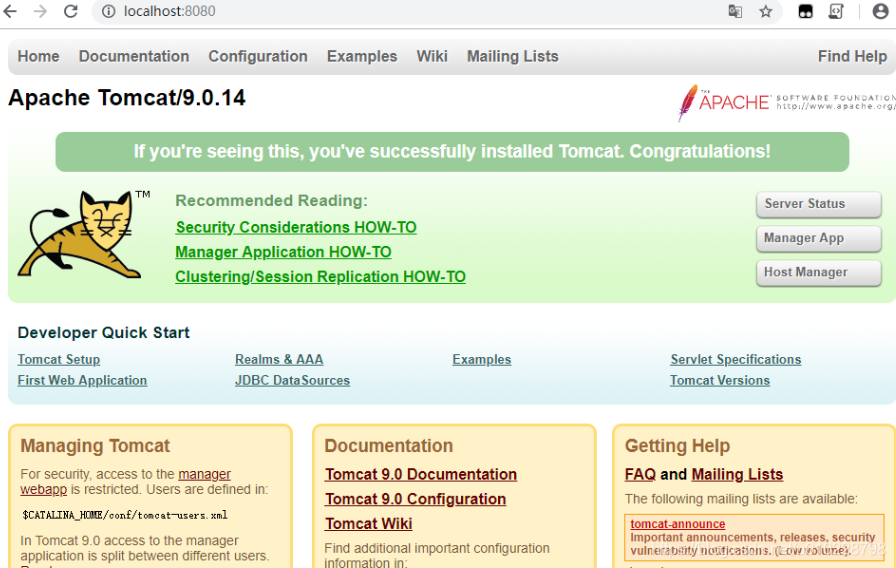Click the Manager App button
Screen dimensions: 896x568
(x=818, y=238)
